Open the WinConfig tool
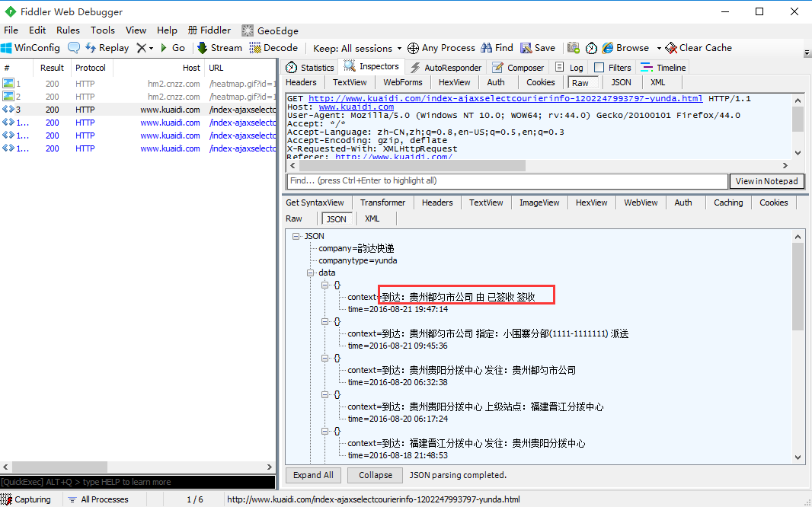Viewport: 812px width, 507px height. tap(30, 48)
